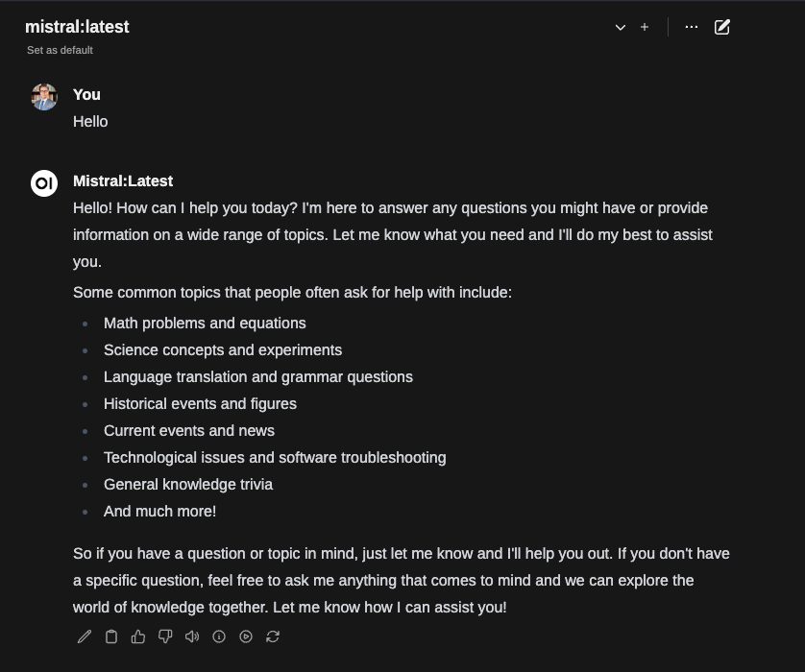Click the "You" sender name
The height and width of the screenshot is (672, 805).
click(86, 95)
